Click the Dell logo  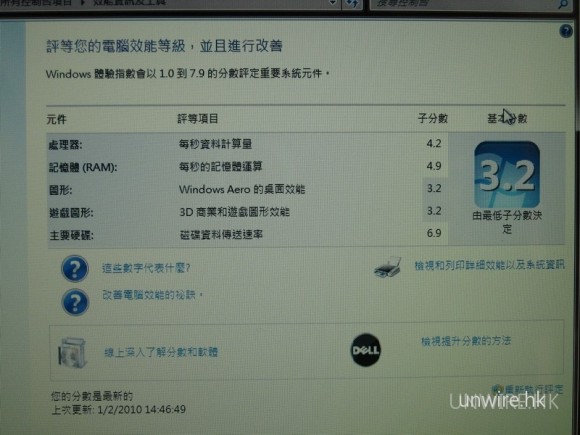[x=365, y=350]
